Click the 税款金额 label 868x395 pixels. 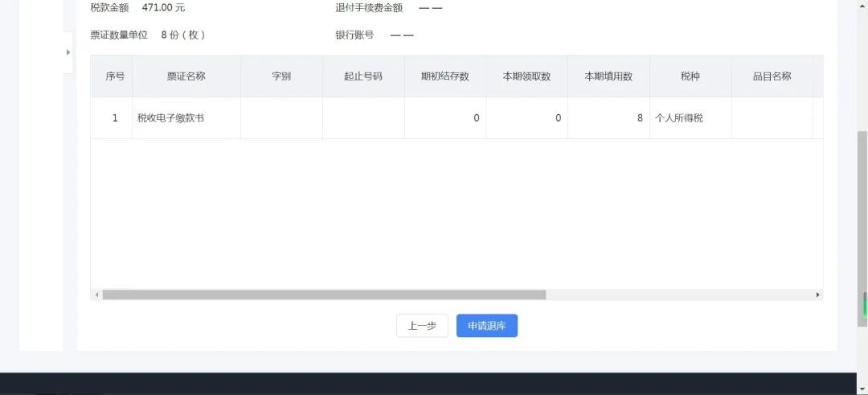[x=109, y=8]
